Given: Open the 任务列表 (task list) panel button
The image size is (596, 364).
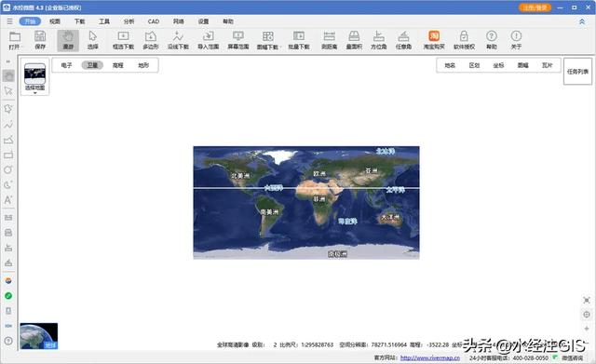Looking at the screenshot, I should 577,72.
